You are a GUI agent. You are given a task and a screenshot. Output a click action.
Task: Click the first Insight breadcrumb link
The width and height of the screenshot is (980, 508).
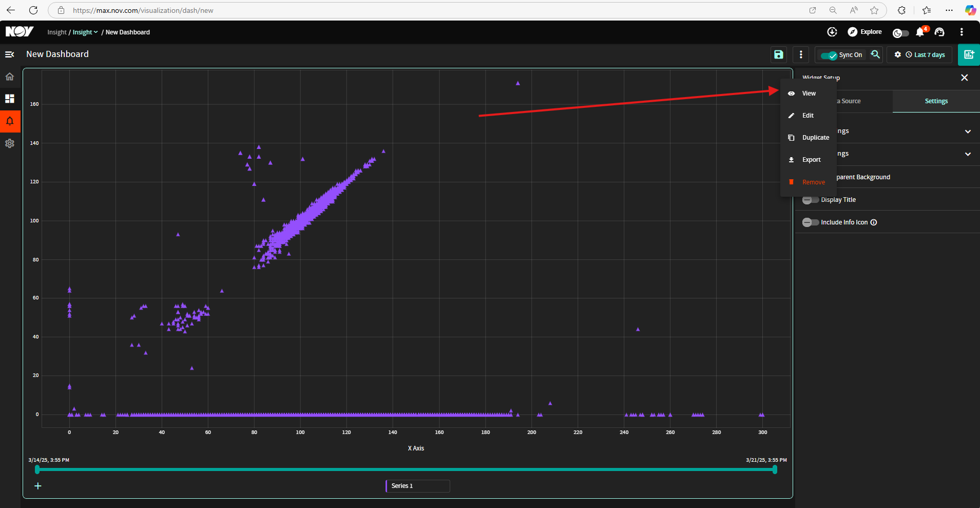point(57,32)
